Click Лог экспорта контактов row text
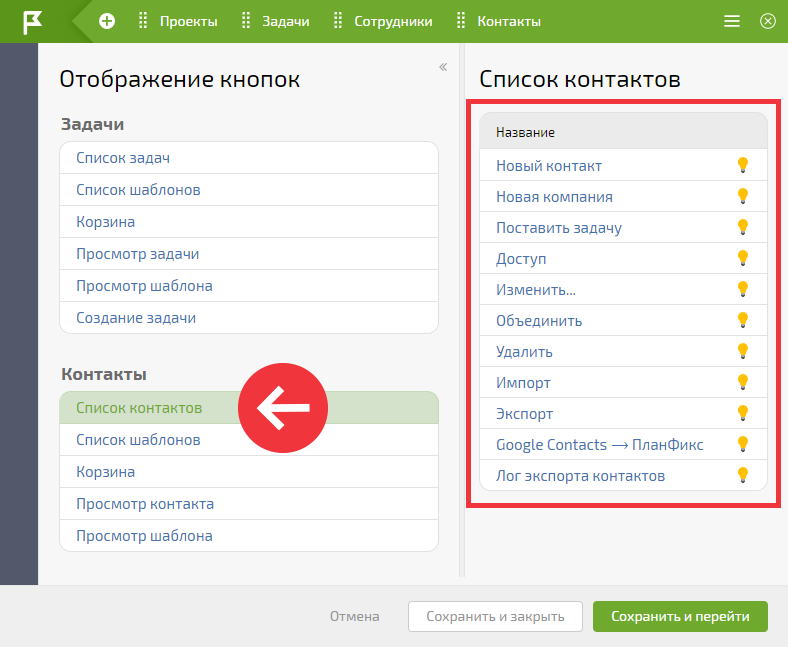The image size is (788, 647). (580, 476)
